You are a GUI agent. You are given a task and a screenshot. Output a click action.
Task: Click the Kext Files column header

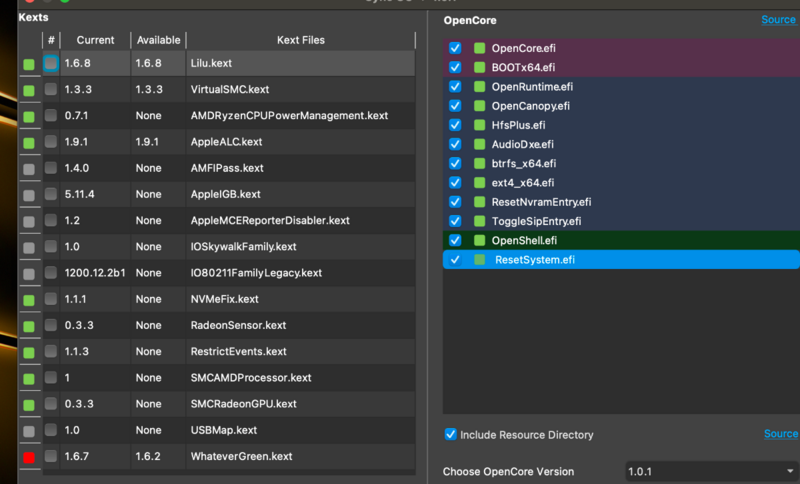pyautogui.click(x=301, y=40)
